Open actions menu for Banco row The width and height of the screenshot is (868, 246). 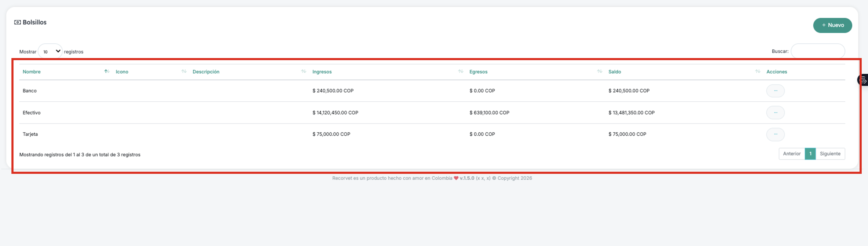click(x=775, y=91)
